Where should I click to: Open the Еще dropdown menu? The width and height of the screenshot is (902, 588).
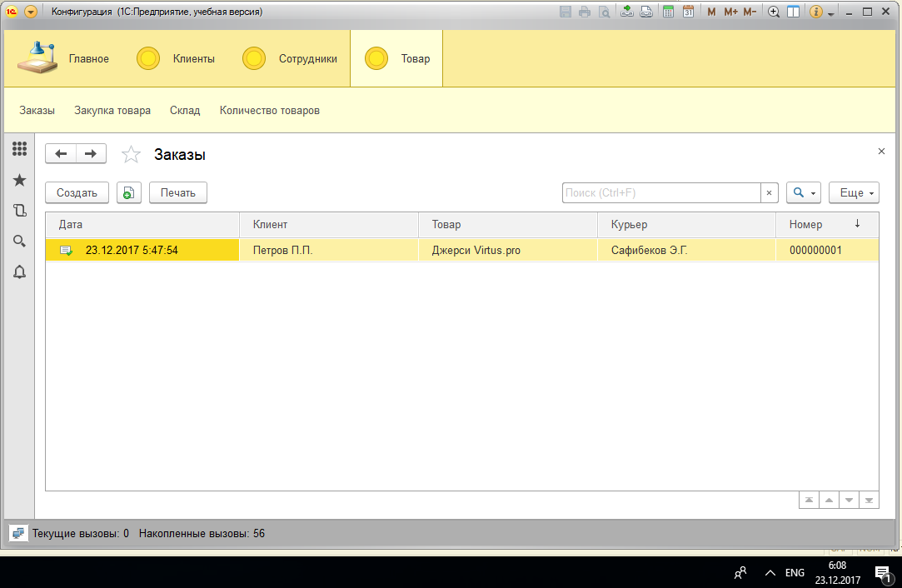point(855,192)
